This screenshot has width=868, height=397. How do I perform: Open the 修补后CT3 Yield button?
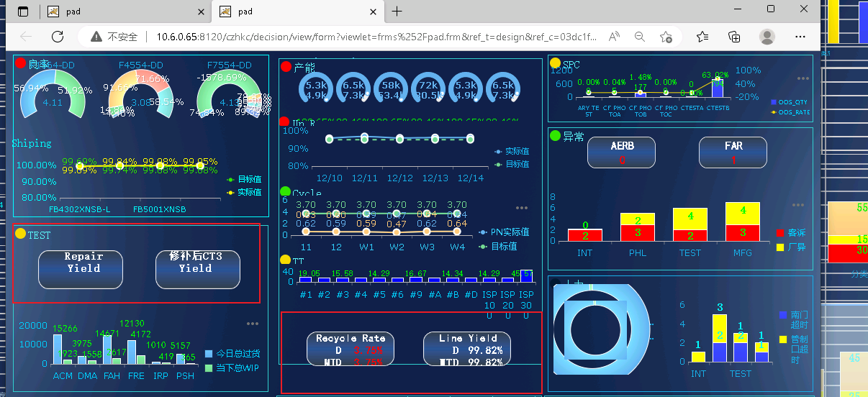point(198,269)
